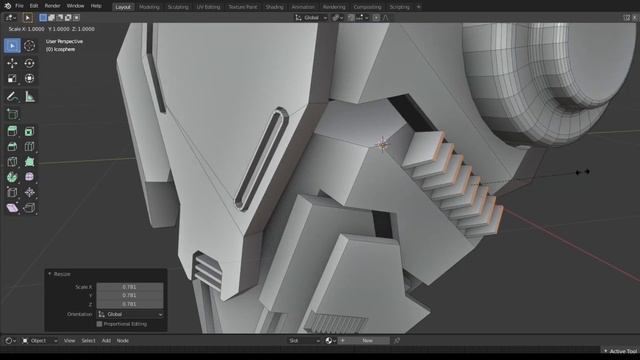Activate the 3D Cursor tool
This screenshot has height=360, width=640.
(x=29, y=46)
